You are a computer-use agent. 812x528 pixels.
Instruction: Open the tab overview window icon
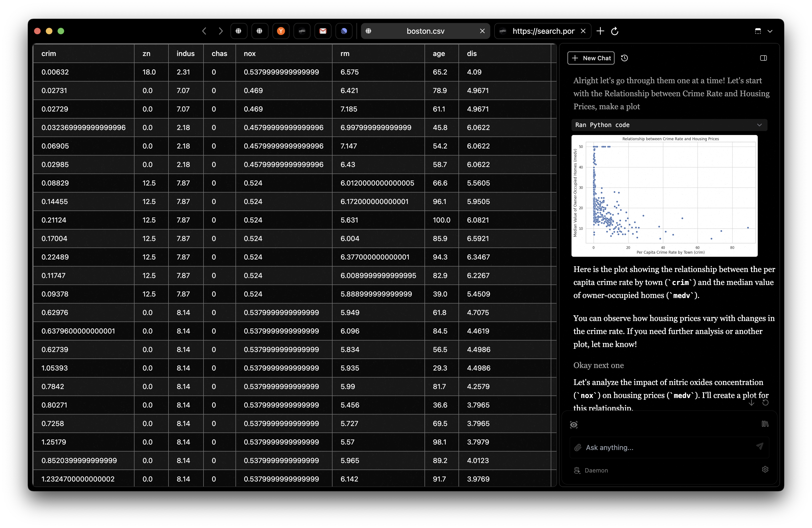tap(758, 31)
